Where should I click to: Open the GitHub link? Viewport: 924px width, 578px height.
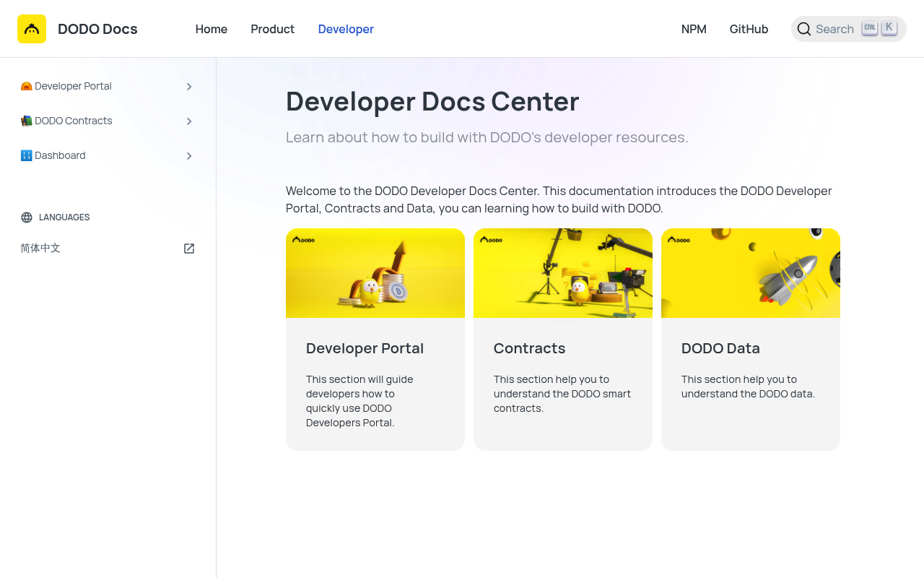coord(749,29)
